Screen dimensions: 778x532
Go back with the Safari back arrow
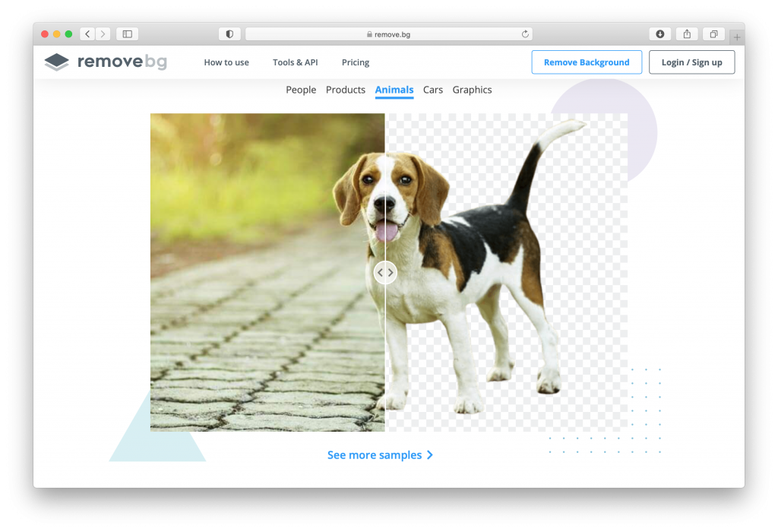[x=88, y=33]
